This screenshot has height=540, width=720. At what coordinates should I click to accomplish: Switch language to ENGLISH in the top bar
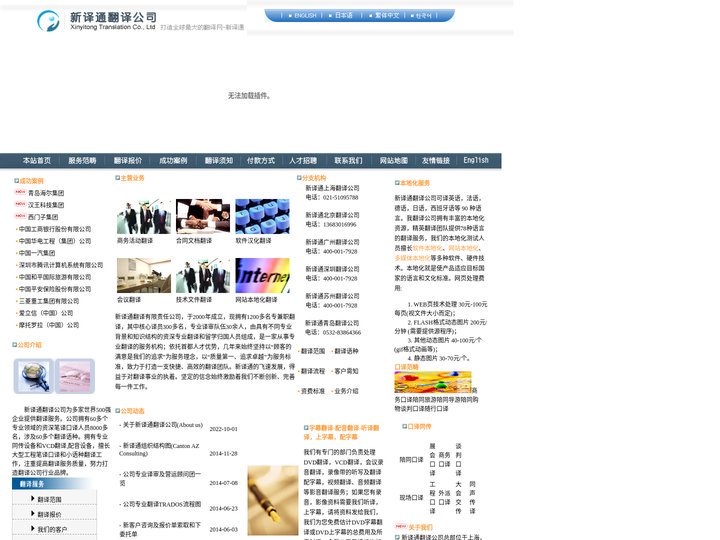[x=305, y=16]
